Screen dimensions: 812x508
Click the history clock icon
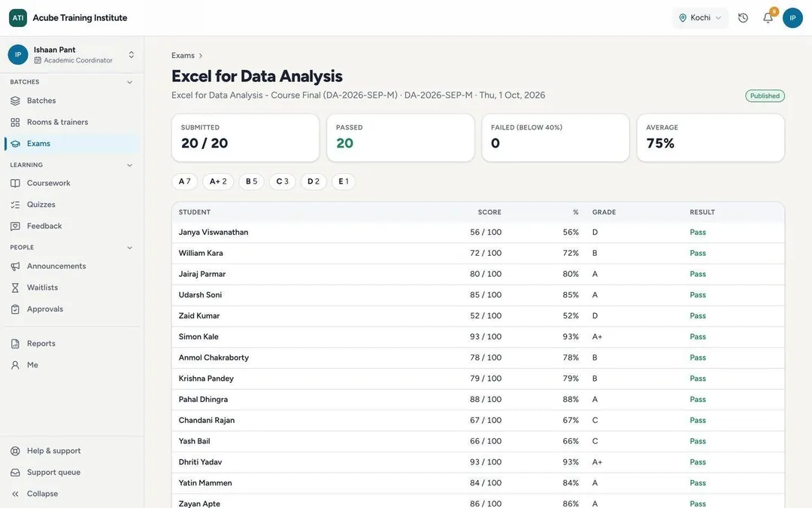(x=743, y=17)
